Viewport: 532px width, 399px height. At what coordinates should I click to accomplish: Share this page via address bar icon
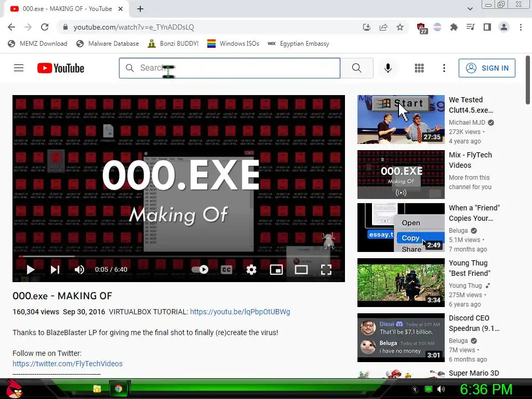point(383,27)
